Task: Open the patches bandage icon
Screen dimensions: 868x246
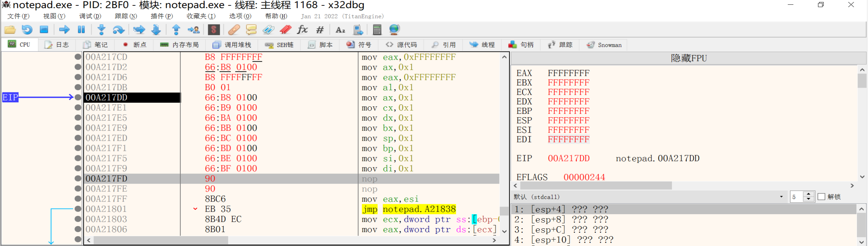Action: (234, 30)
